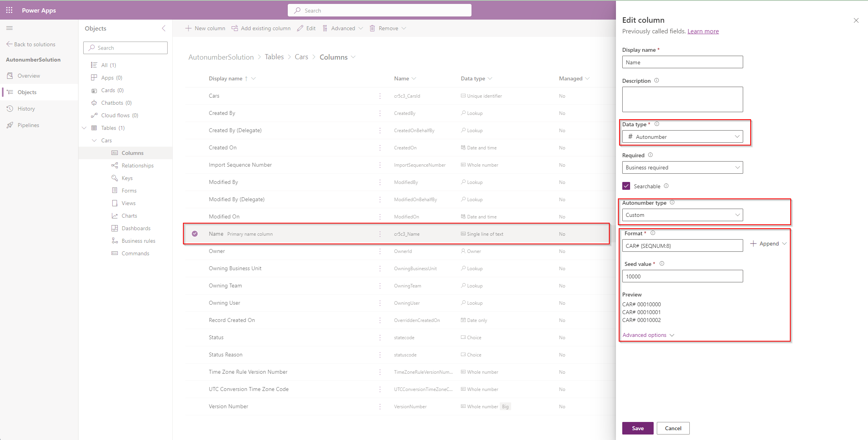The image size is (868, 440).
Task: Expand Advanced options
Action: click(648, 335)
